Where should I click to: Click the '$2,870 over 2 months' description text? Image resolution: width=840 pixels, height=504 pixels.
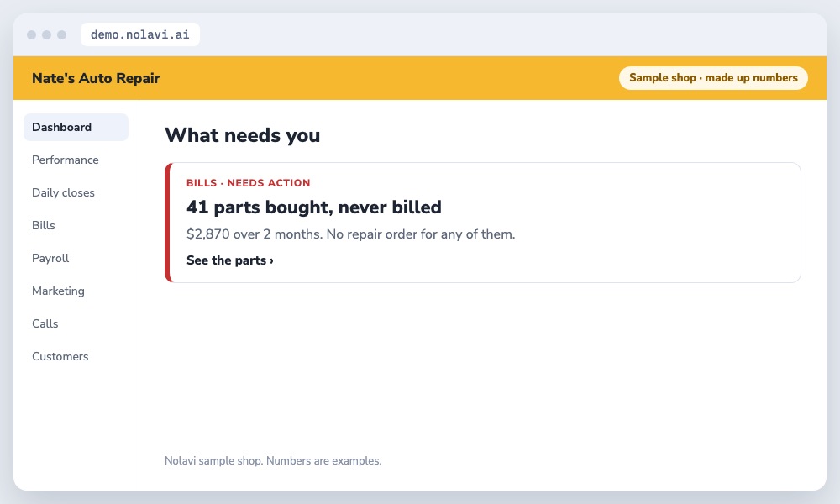351,234
